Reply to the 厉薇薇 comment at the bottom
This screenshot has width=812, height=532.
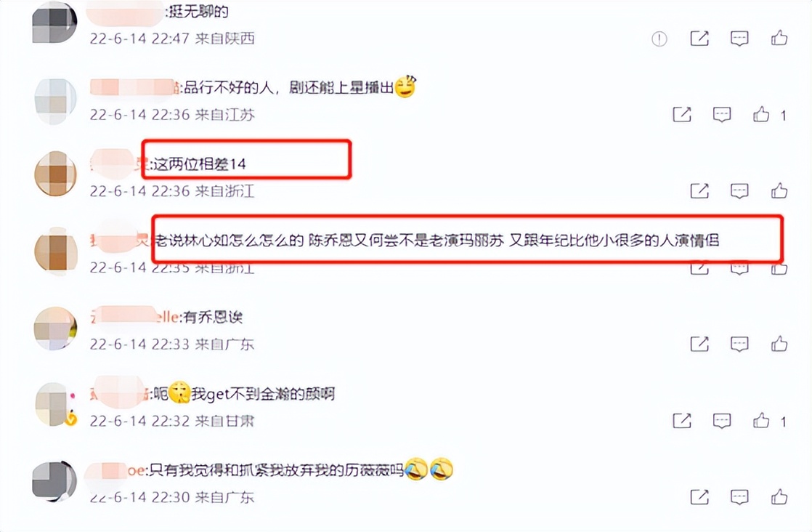coord(739,497)
